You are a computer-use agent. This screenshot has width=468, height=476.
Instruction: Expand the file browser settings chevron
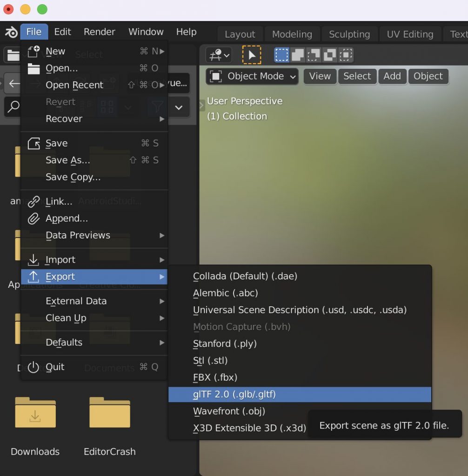(179, 107)
